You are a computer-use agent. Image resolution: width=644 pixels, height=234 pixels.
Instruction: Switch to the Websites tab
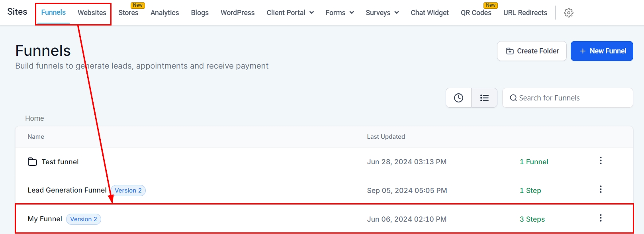[92, 13]
